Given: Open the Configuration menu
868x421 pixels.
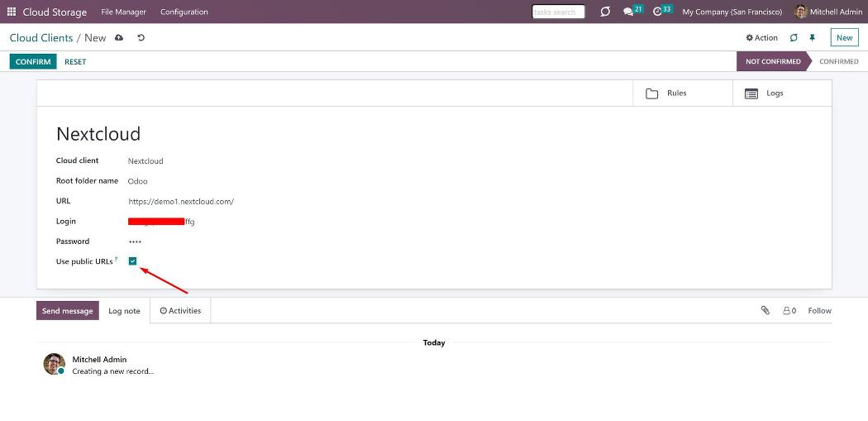Looking at the screenshot, I should click(184, 12).
